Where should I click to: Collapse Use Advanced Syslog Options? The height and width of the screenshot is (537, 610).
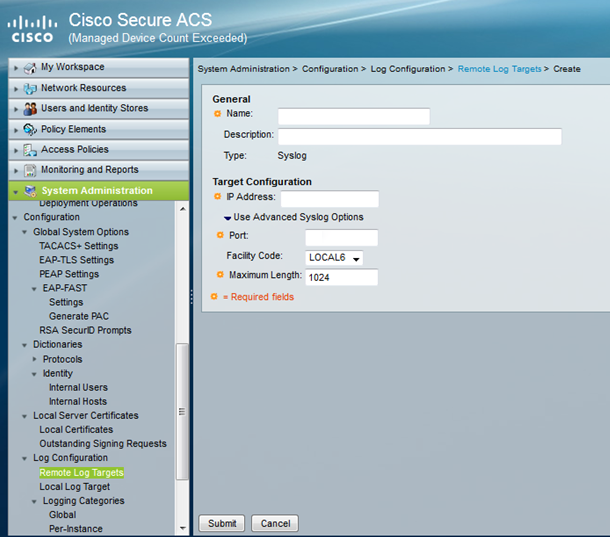228,218
